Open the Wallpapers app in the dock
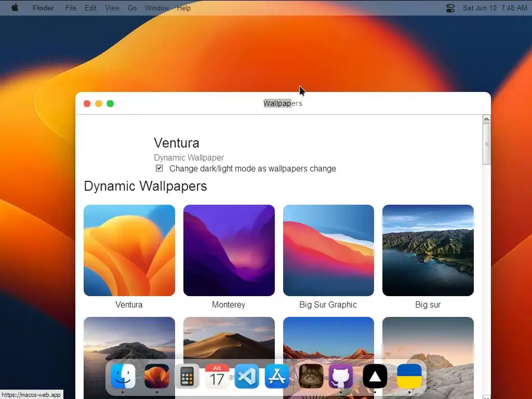This screenshot has height=399, width=532. tap(157, 376)
